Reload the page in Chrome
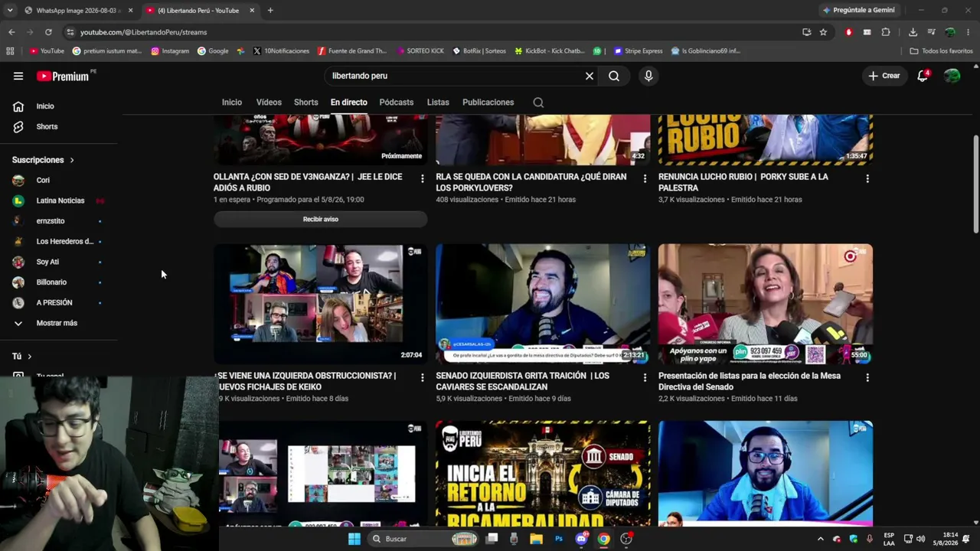 [x=48, y=32]
